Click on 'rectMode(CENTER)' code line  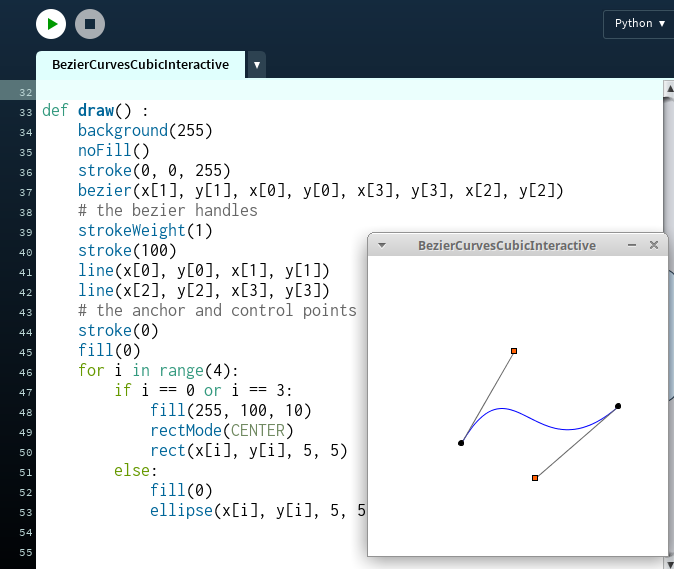click(x=221, y=431)
